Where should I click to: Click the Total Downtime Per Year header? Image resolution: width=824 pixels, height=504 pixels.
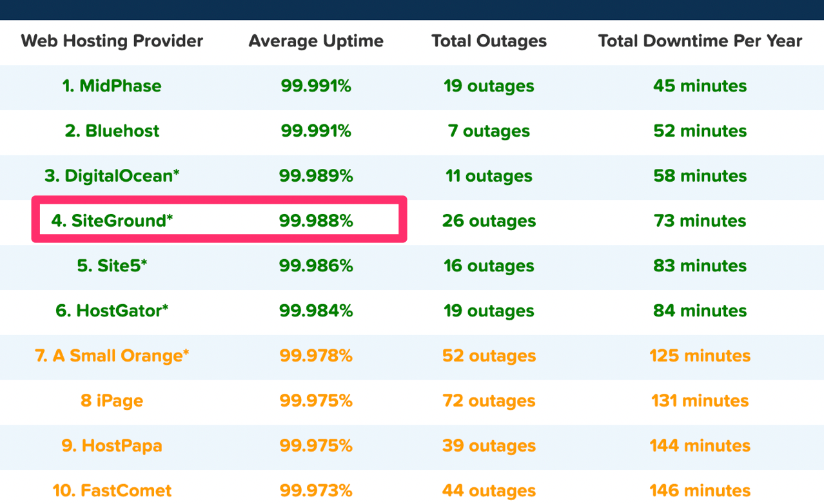700,41
